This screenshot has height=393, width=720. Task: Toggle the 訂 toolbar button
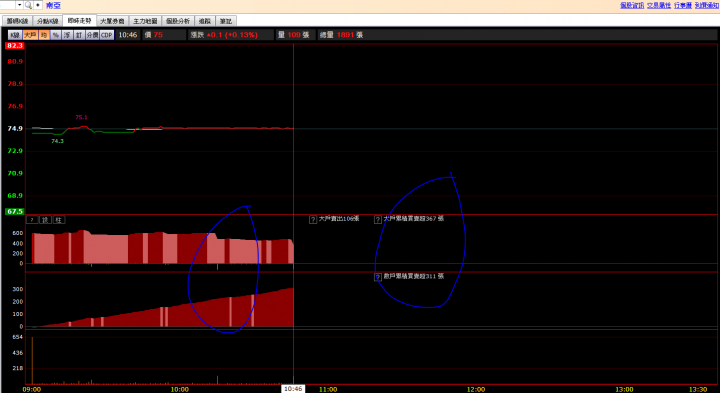coord(79,35)
